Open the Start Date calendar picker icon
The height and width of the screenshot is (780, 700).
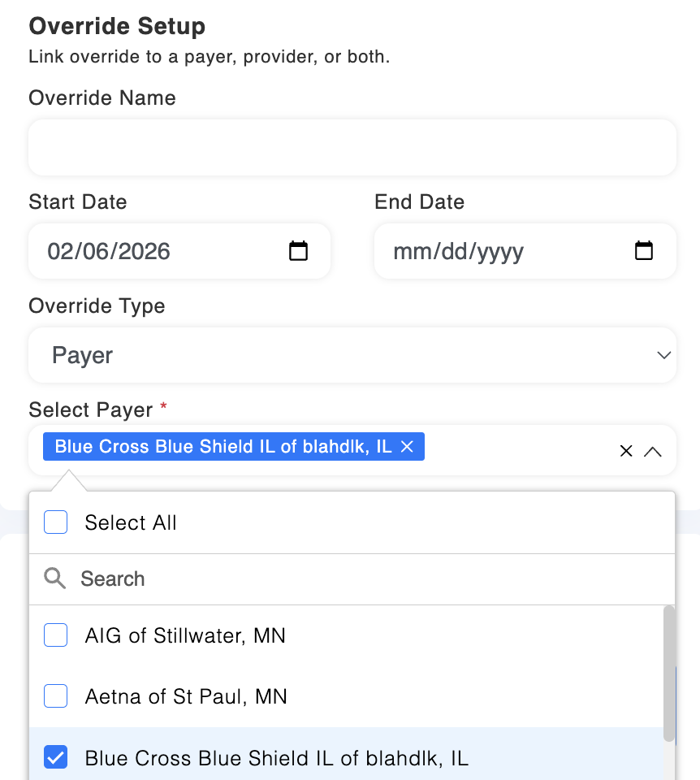pos(298,251)
